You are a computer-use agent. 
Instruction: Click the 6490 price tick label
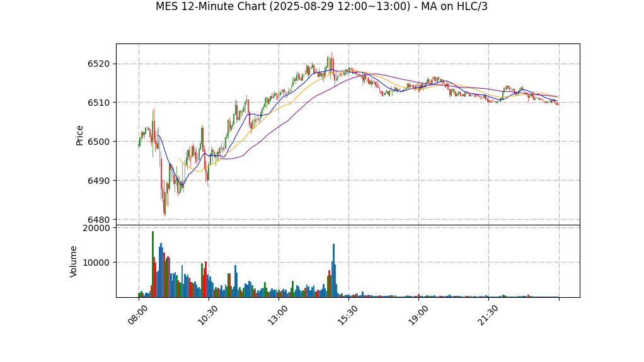click(98, 181)
